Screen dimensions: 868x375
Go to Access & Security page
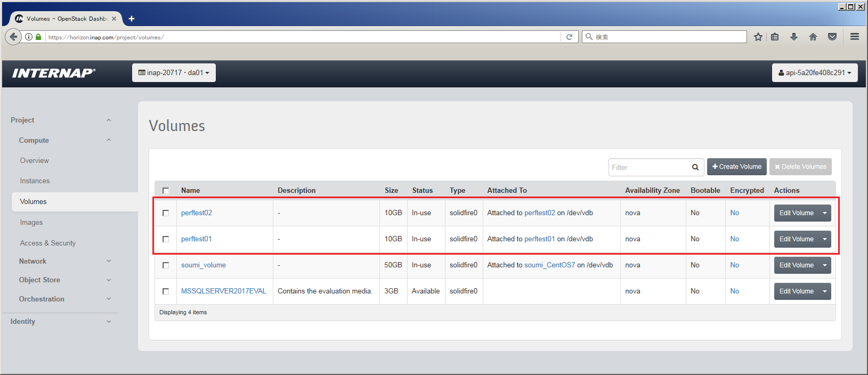[47, 243]
